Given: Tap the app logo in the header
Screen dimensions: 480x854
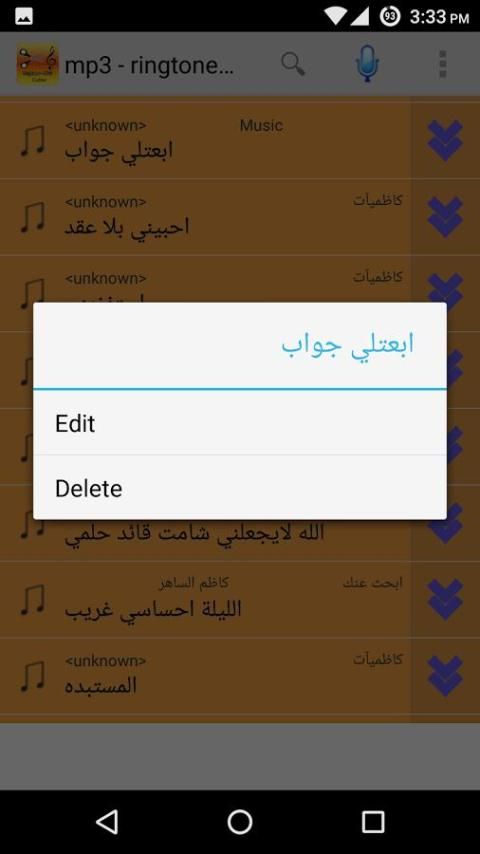Looking at the screenshot, I should (37, 64).
